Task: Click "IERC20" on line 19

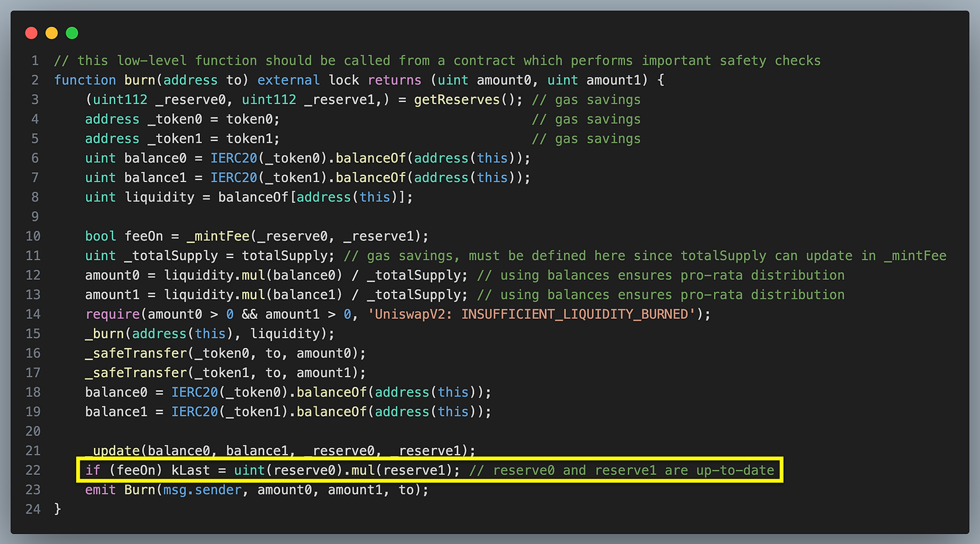Action: [x=195, y=412]
